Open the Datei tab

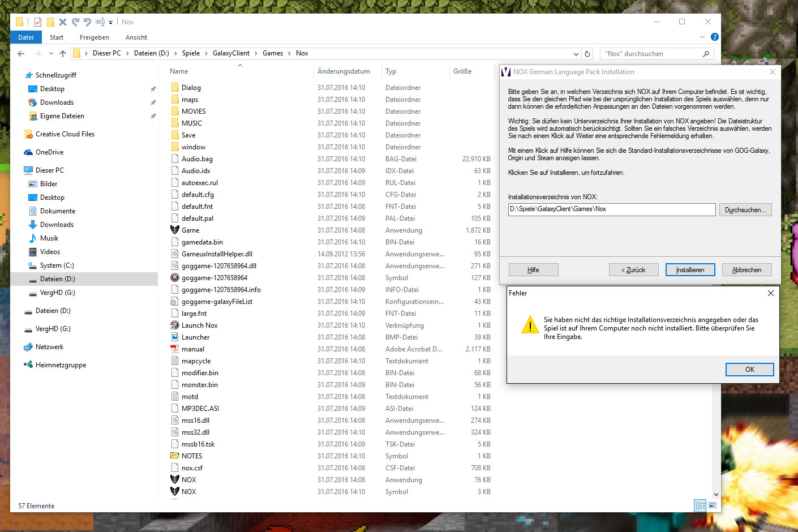coord(25,37)
